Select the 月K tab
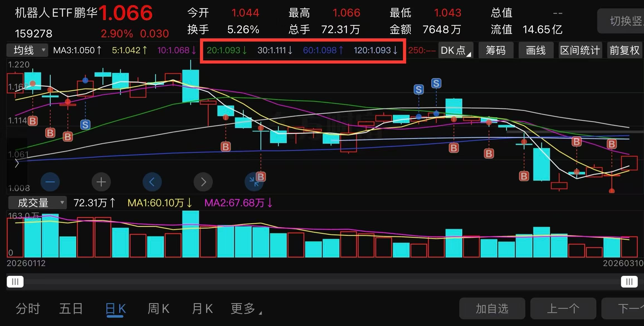This screenshot has height=326, width=644. [x=202, y=309]
